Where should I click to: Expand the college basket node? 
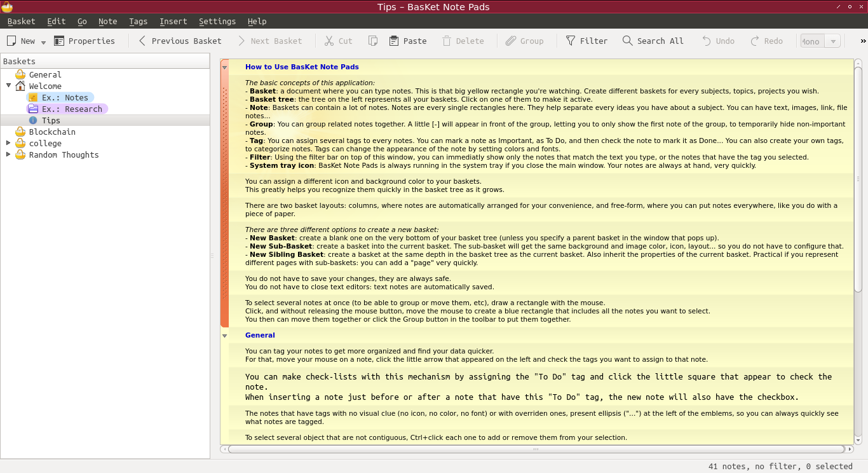pos(9,143)
